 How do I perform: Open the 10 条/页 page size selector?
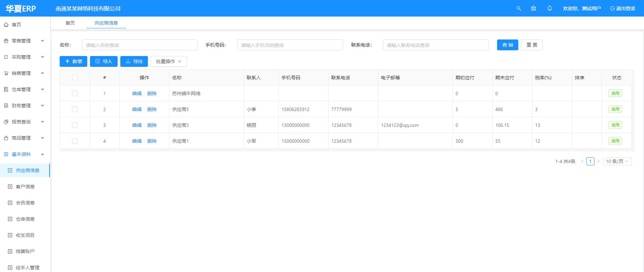point(617,161)
